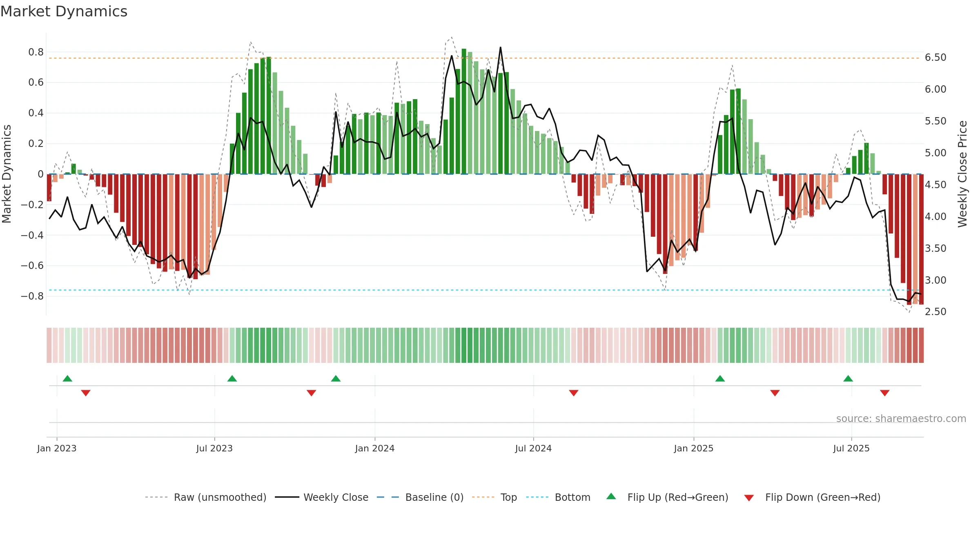Click the −0.8 left axis tick label
This screenshot has height=551, width=980.
pos(32,296)
